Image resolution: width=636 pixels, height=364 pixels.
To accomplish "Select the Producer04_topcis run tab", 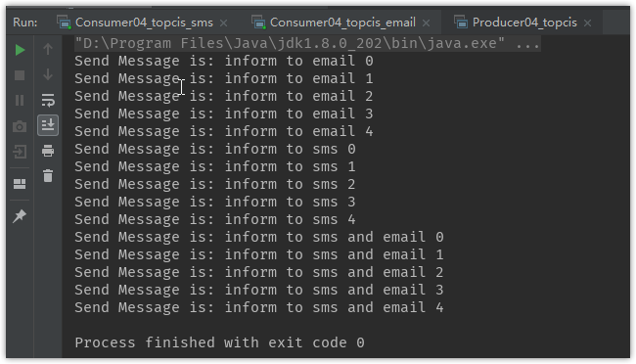I will [524, 23].
